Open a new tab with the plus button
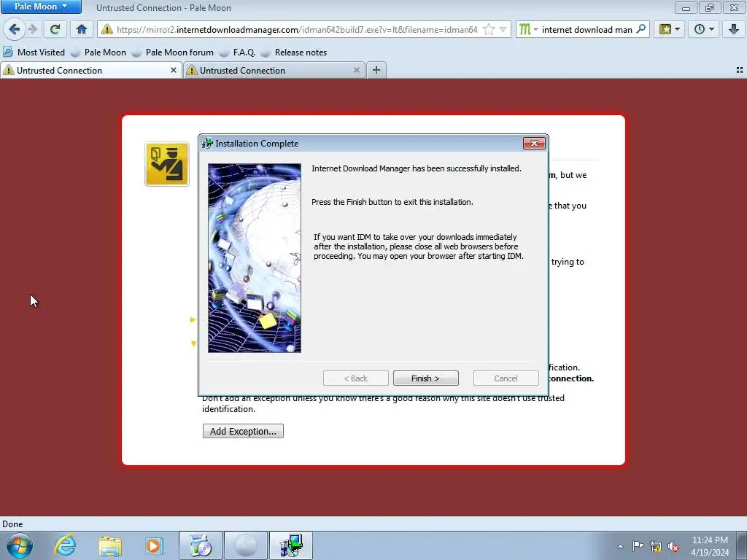Viewport: 747px width, 560px height. pyautogui.click(x=376, y=70)
